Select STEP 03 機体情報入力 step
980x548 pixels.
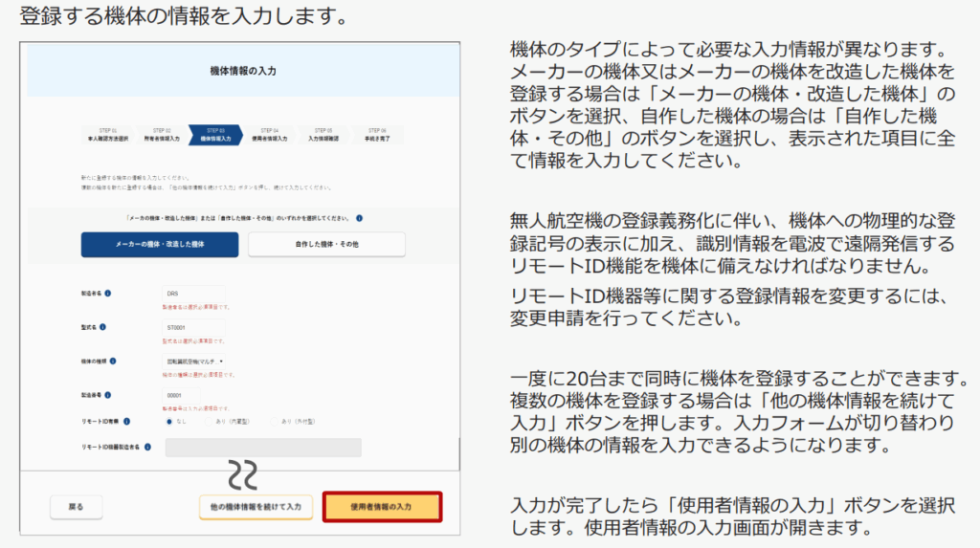215,135
